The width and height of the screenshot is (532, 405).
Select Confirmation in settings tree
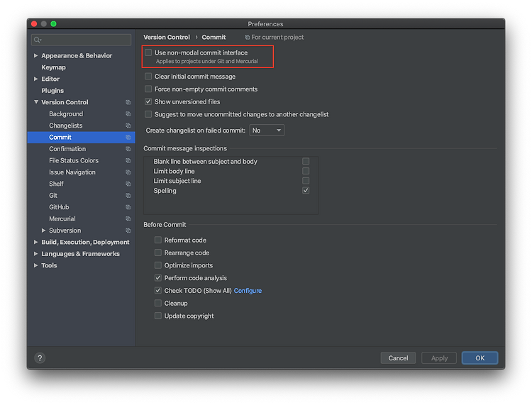[x=67, y=149]
